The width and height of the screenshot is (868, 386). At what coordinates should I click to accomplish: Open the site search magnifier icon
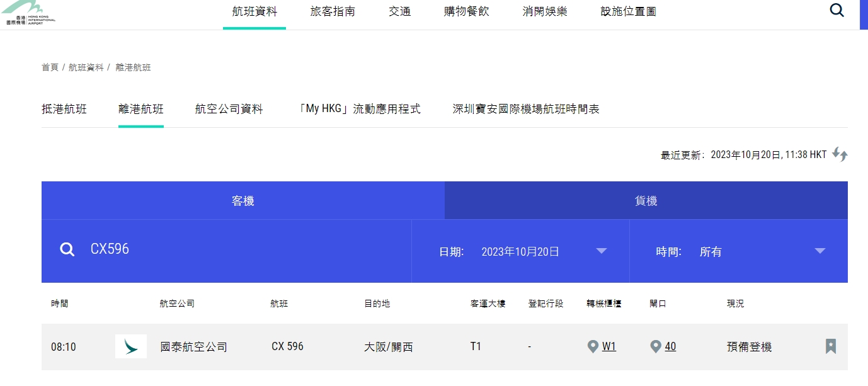(837, 11)
